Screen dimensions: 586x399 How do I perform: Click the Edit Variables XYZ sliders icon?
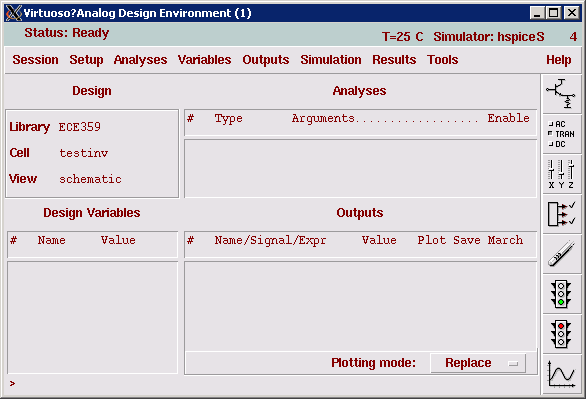click(x=561, y=174)
